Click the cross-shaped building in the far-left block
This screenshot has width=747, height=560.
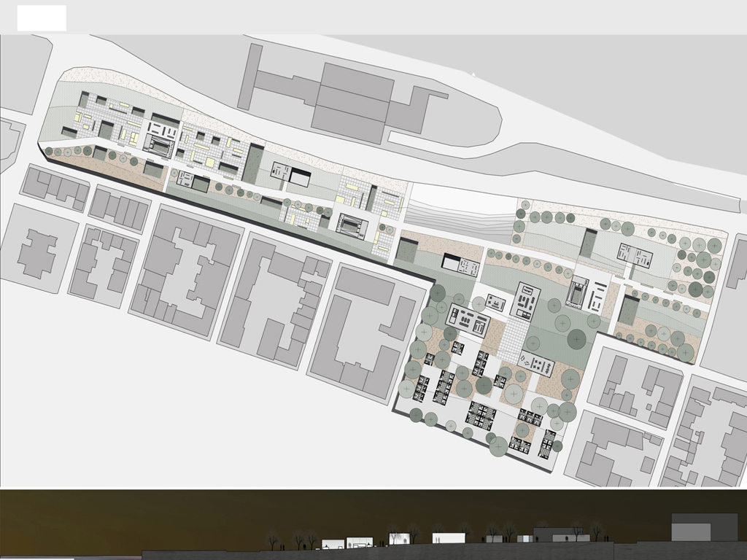[x=37, y=252]
